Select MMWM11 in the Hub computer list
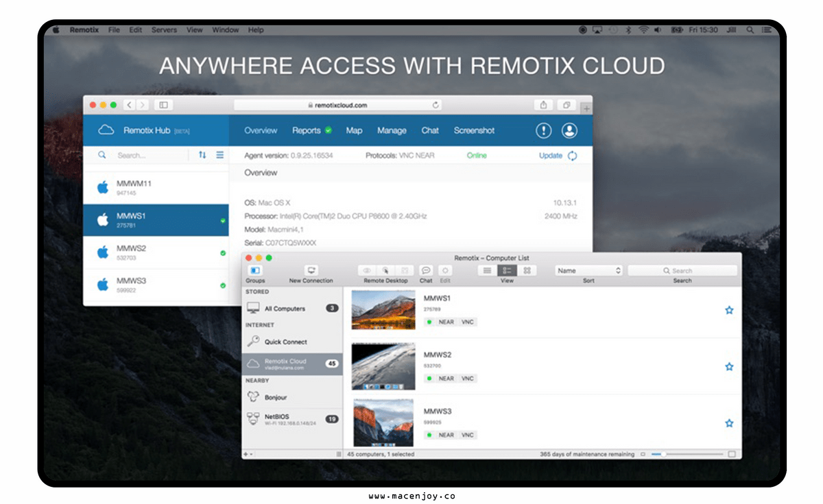The height and width of the screenshot is (504, 823). pos(156,188)
